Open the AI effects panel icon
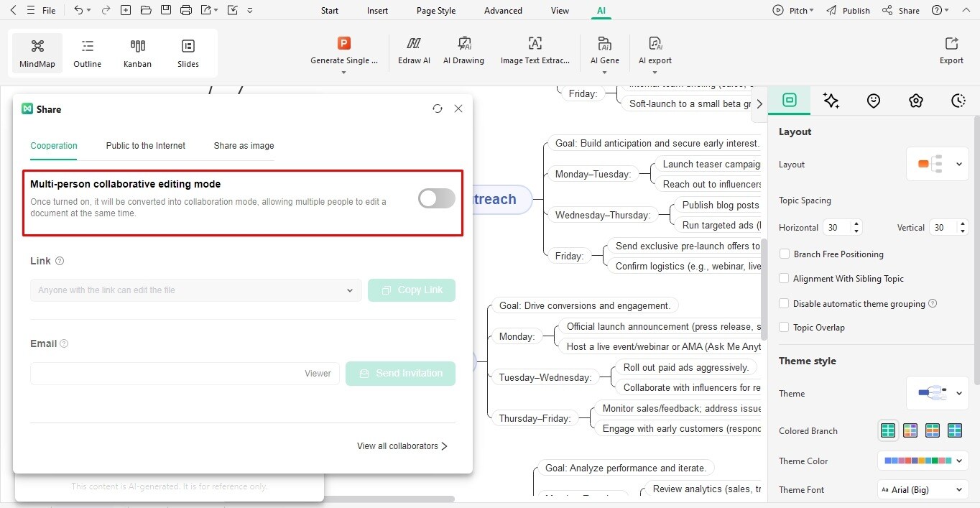The height and width of the screenshot is (508, 980). point(831,101)
